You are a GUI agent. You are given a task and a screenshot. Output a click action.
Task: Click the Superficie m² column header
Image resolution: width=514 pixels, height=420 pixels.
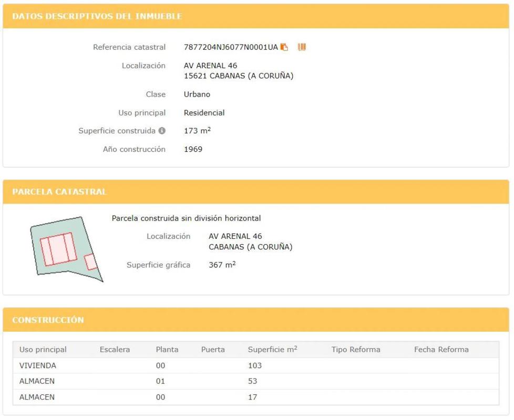pos(272,350)
